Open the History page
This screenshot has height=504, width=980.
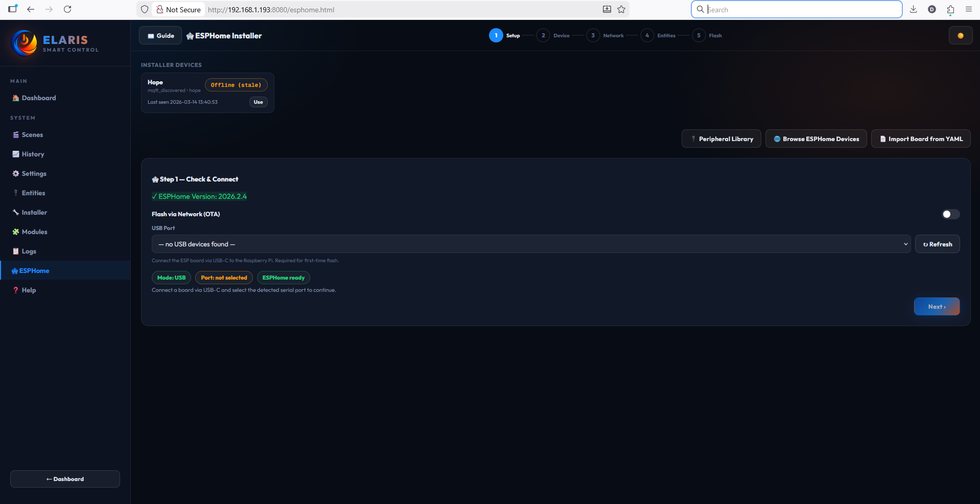tap(33, 154)
